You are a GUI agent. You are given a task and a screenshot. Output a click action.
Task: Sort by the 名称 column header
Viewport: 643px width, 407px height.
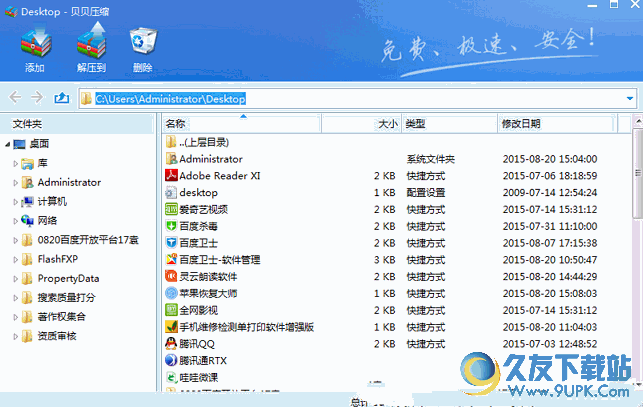(x=241, y=123)
